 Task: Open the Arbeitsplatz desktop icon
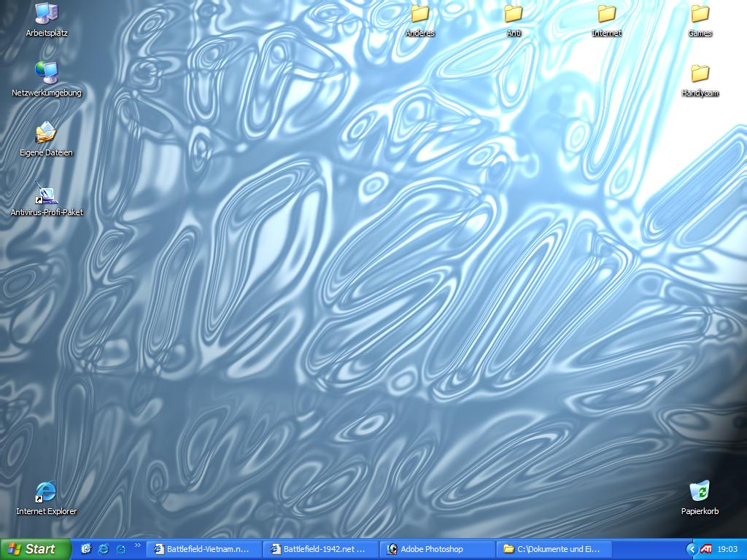47,13
